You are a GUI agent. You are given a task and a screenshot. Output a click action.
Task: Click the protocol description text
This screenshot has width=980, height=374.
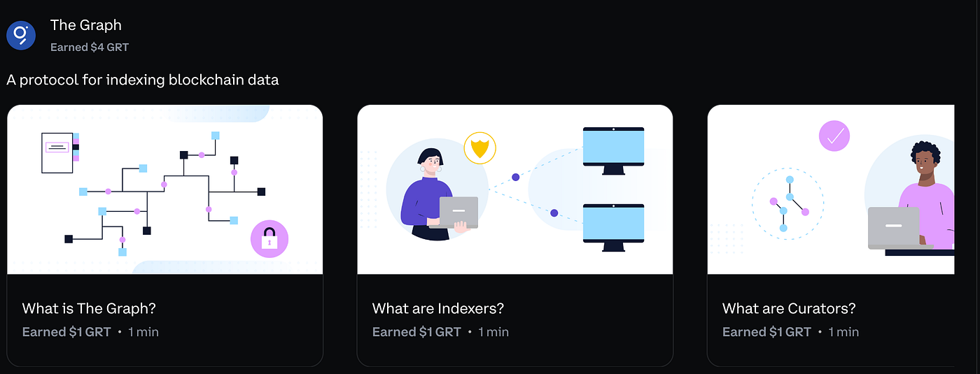pyautogui.click(x=143, y=80)
